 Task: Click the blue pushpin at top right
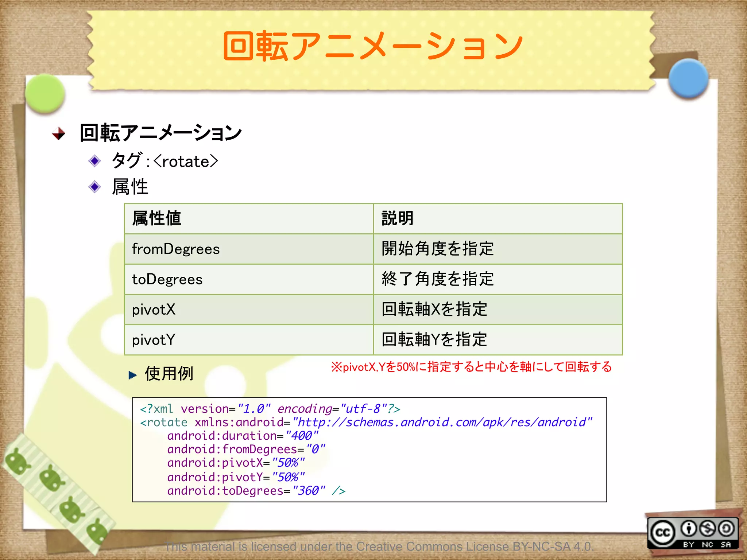688,78
